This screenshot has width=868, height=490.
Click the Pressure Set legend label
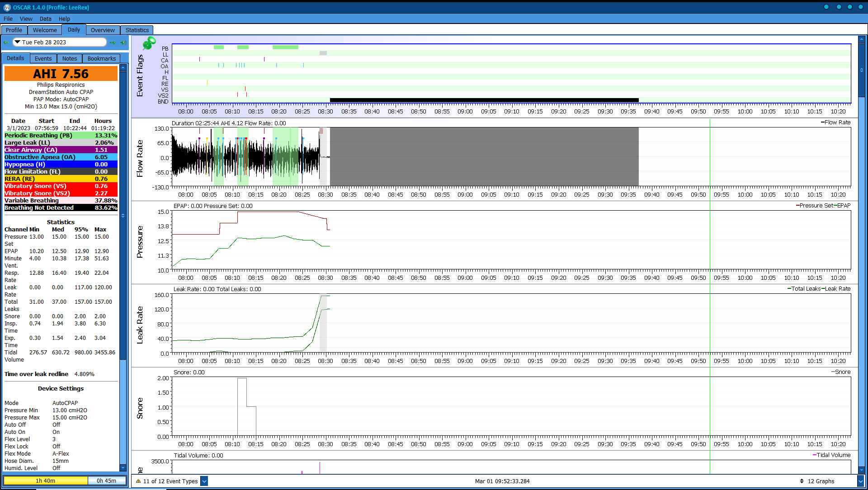point(816,205)
